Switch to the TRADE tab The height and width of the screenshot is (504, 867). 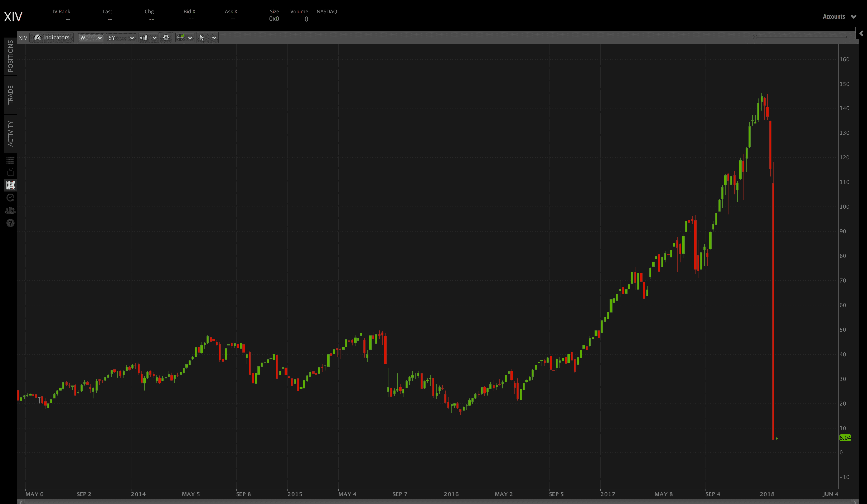10,95
